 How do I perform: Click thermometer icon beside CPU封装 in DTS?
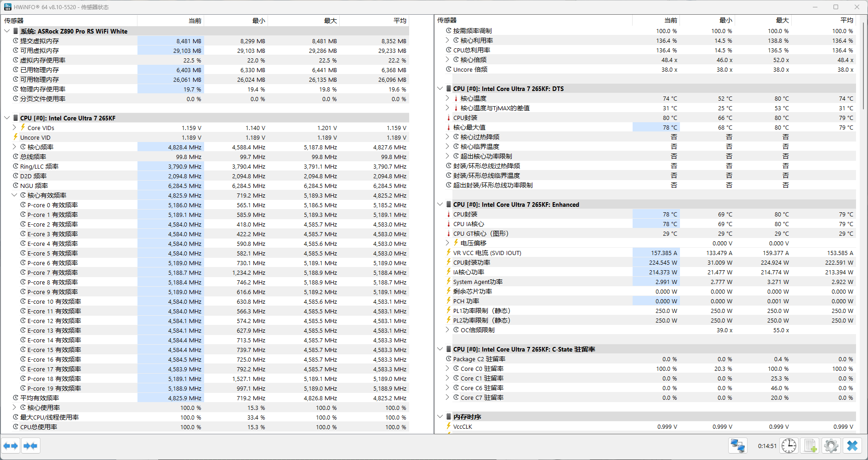point(449,118)
